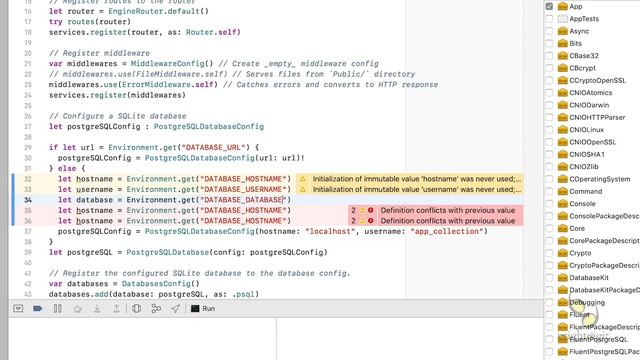Click warning triangle icon on line 32

tap(303, 179)
